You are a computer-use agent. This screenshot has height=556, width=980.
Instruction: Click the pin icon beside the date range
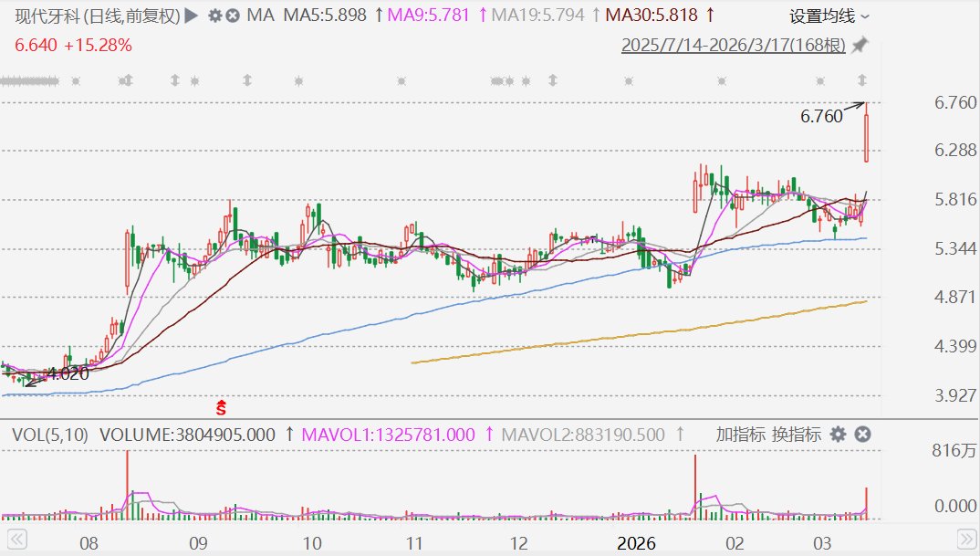[861, 45]
